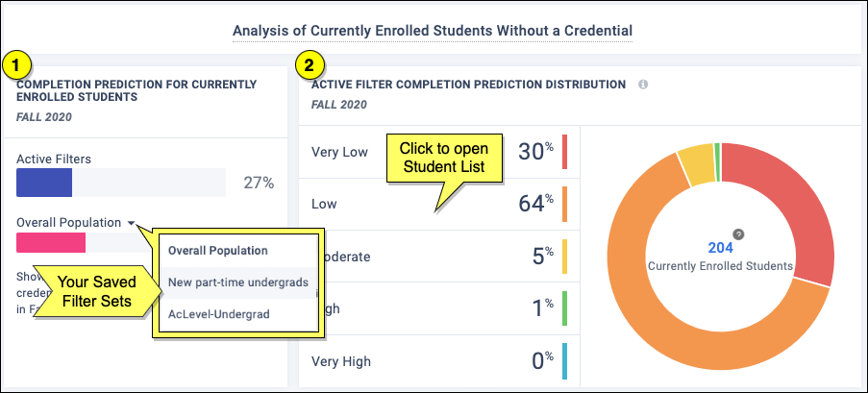Image resolution: width=868 pixels, height=393 pixels.
Task: Click the yellow Moderate color bar
Action: tap(565, 257)
